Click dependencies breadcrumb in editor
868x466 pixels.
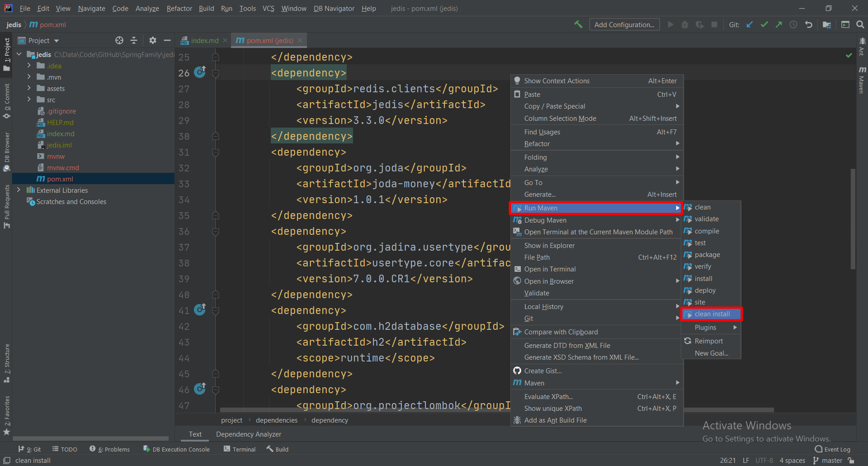[277, 420]
